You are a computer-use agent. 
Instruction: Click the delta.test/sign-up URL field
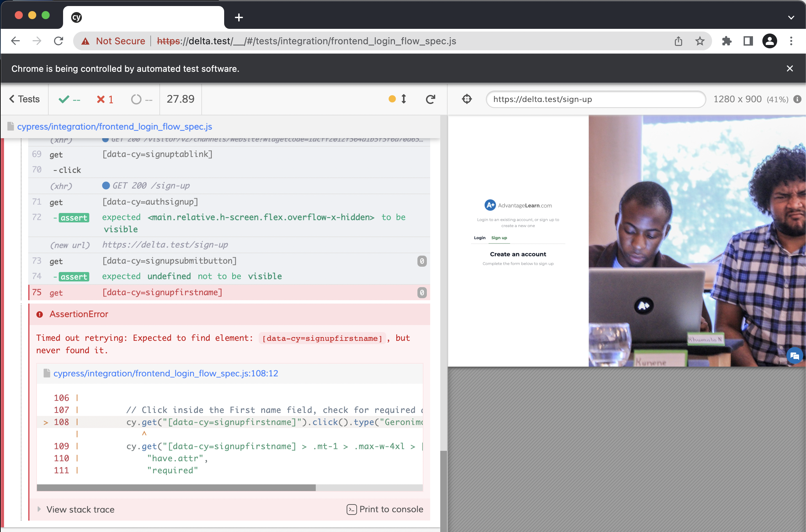595,99
